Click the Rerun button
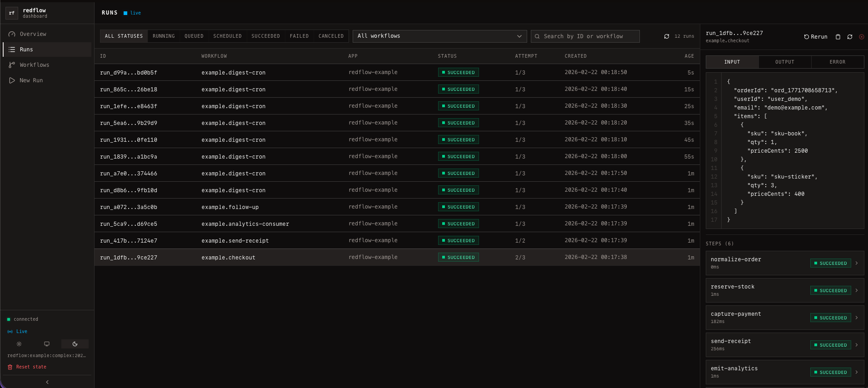868x388 pixels. click(816, 37)
